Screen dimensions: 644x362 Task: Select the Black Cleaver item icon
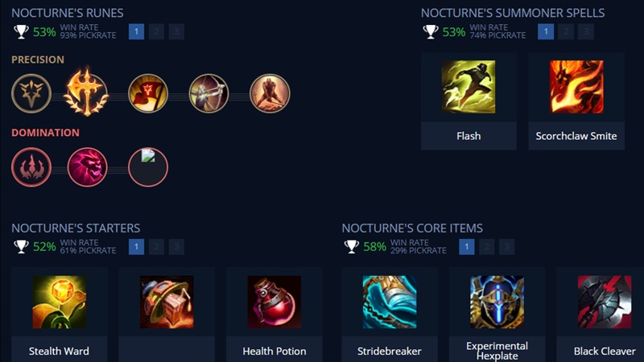[x=605, y=302]
